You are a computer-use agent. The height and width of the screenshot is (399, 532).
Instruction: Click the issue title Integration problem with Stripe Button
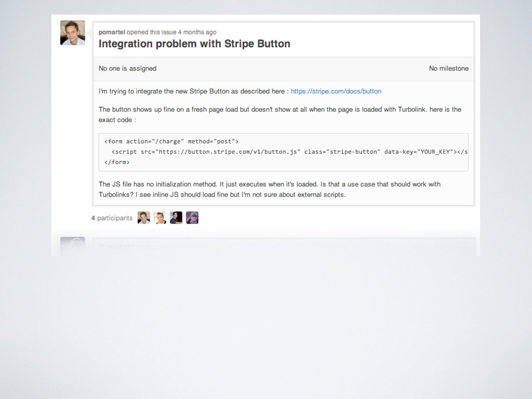pos(194,44)
